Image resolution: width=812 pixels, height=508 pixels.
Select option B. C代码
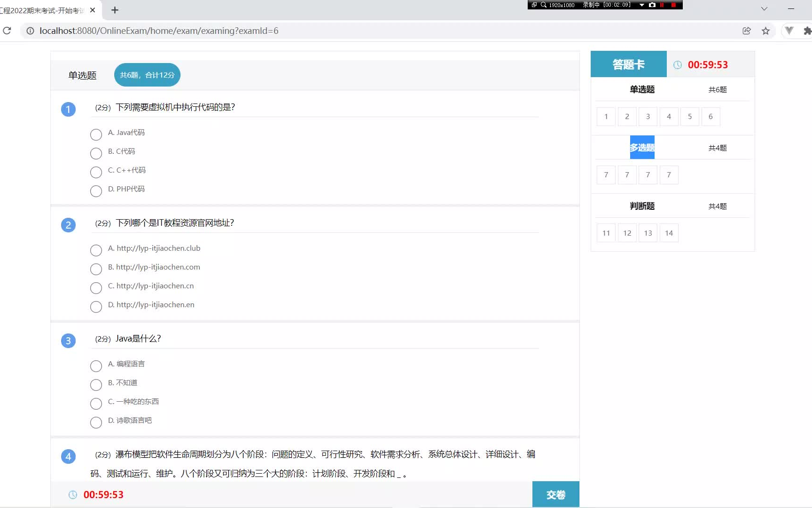(x=96, y=153)
